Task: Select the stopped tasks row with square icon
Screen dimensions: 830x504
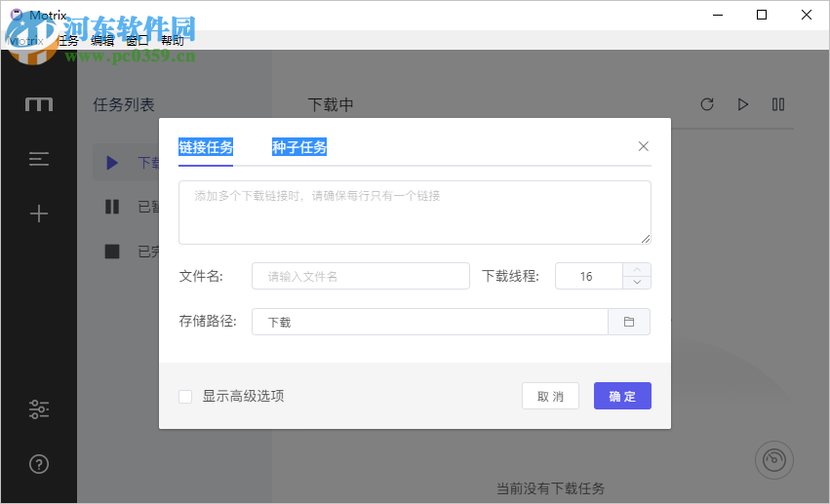Action: coord(127,252)
